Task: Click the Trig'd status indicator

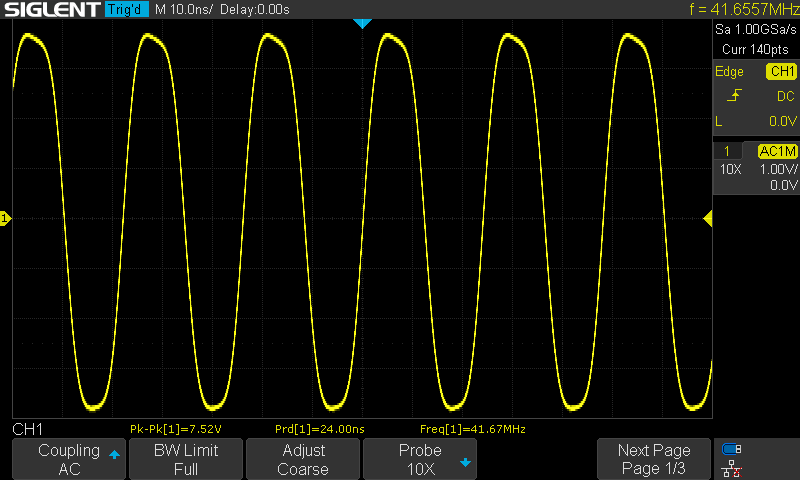Action: pyautogui.click(x=127, y=9)
